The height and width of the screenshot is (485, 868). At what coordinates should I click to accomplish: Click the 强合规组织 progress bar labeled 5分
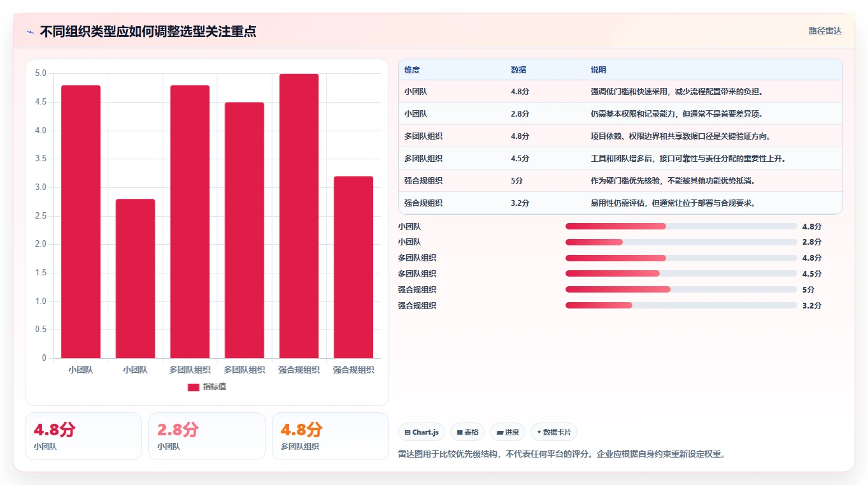pyautogui.click(x=681, y=290)
